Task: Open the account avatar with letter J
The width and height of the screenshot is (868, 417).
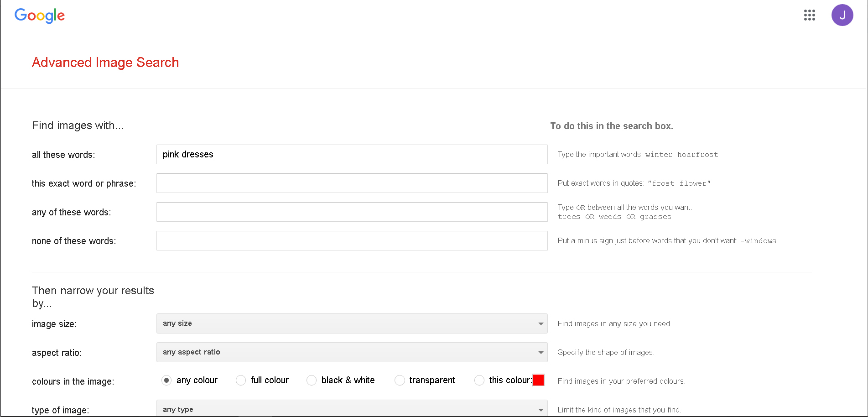Action: point(842,15)
